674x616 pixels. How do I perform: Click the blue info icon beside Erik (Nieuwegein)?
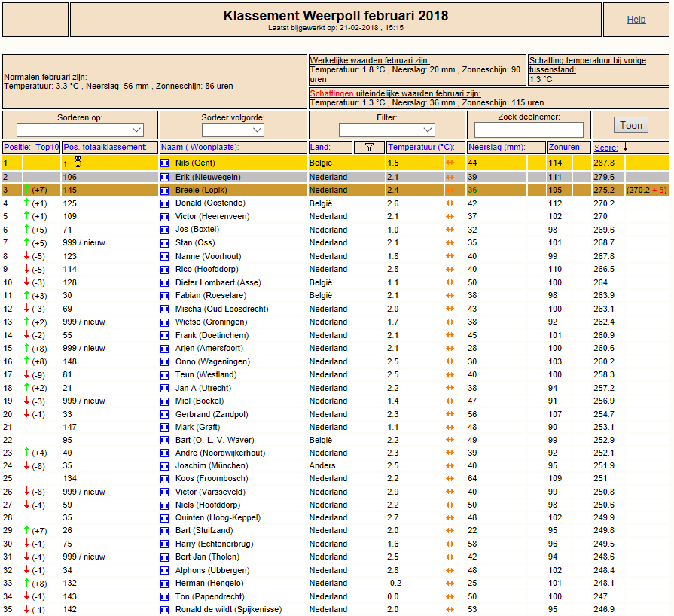pos(165,178)
